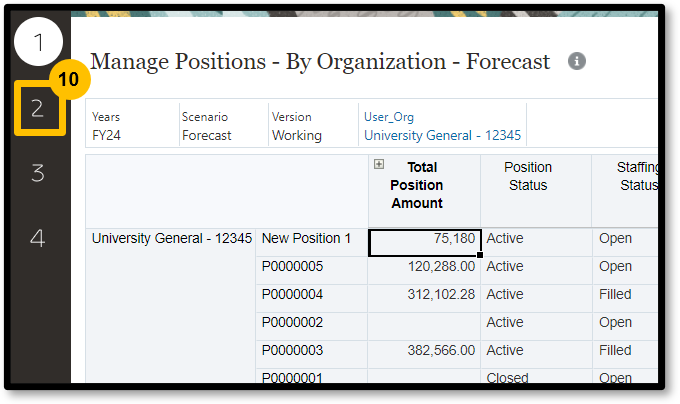The width and height of the screenshot is (680, 404).
Task: Click Active position status for P0000002
Action: click(505, 323)
